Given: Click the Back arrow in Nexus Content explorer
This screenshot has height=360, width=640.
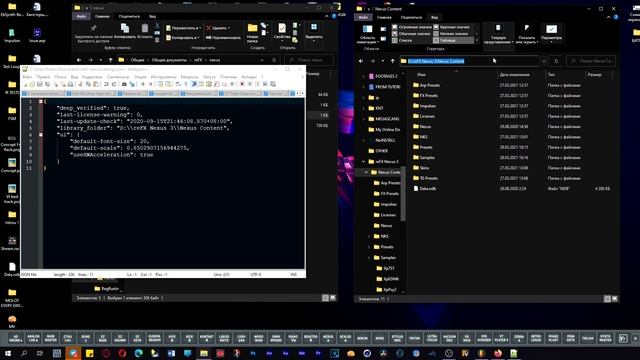Looking at the screenshot, I should pyautogui.click(x=361, y=61).
